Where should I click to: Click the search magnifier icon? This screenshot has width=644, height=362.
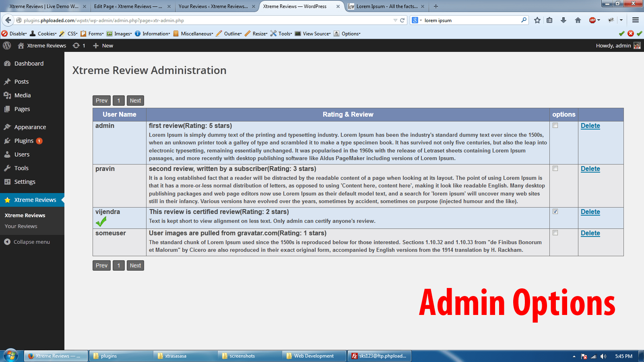(x=524, y=20)
